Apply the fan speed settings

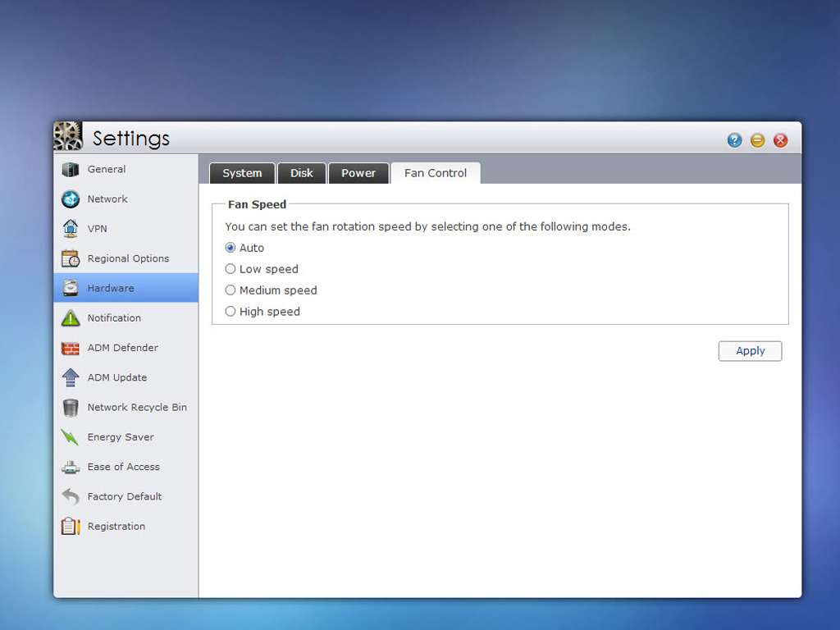pos(750,351)
